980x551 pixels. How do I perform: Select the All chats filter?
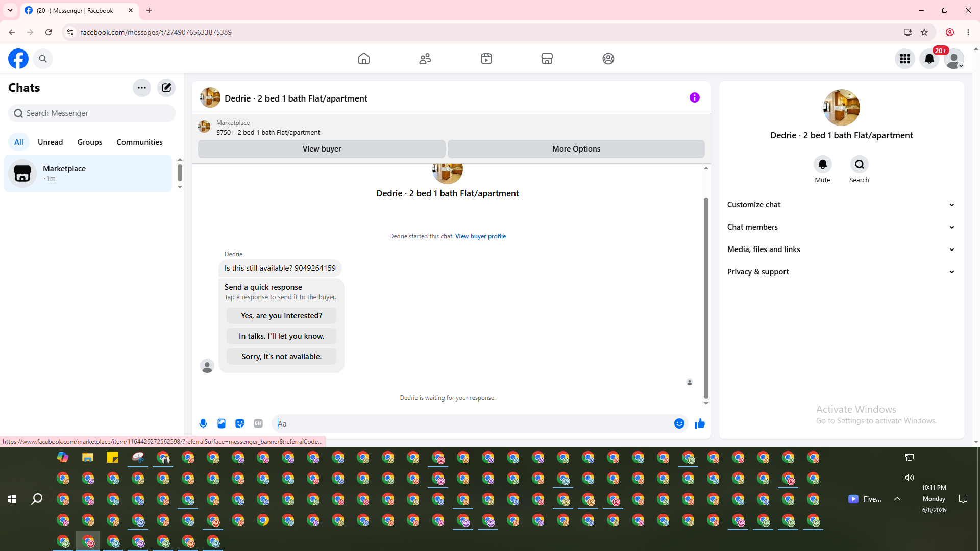tap(19, 142)
